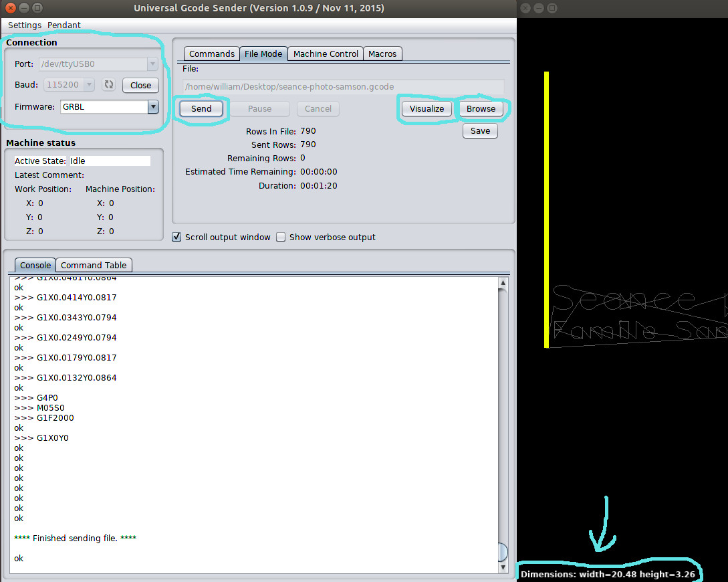
Task: Switch to the Command Table tab
Action: coord(94,265)
